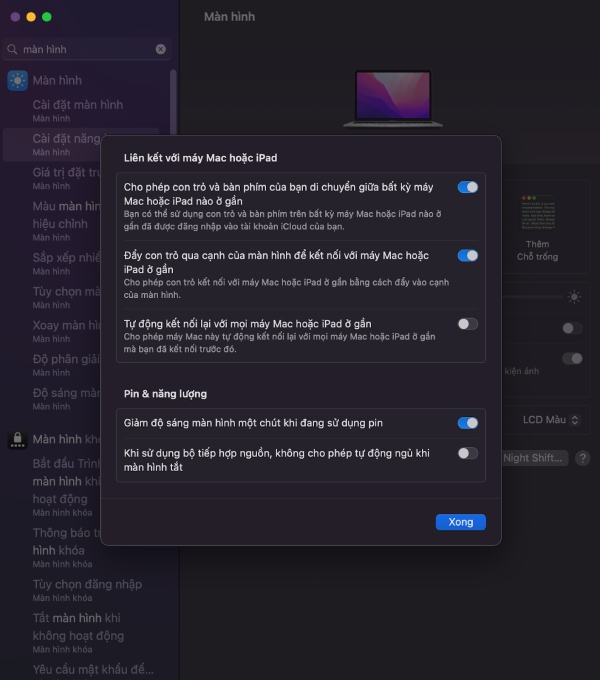Disable cursor and keyboard sharing between Macs toggle
600x680 pixels.
click(x=468, y=187)
